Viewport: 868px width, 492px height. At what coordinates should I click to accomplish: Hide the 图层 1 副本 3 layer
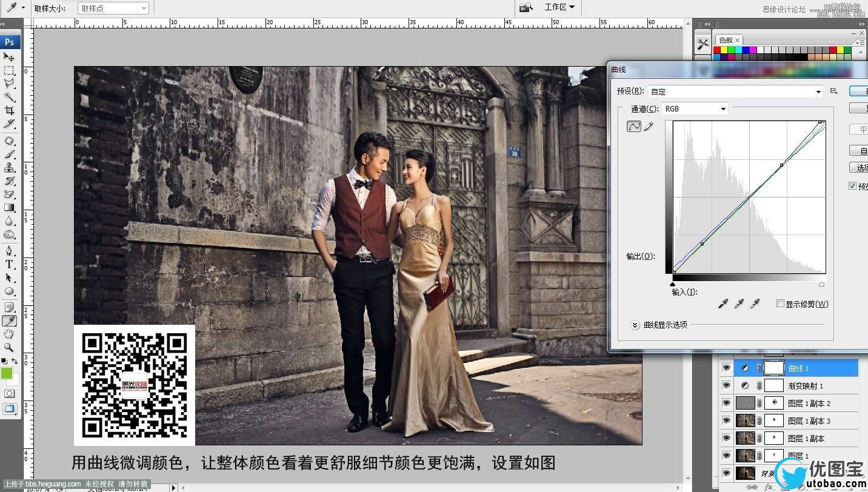click(x=726, y=421)
